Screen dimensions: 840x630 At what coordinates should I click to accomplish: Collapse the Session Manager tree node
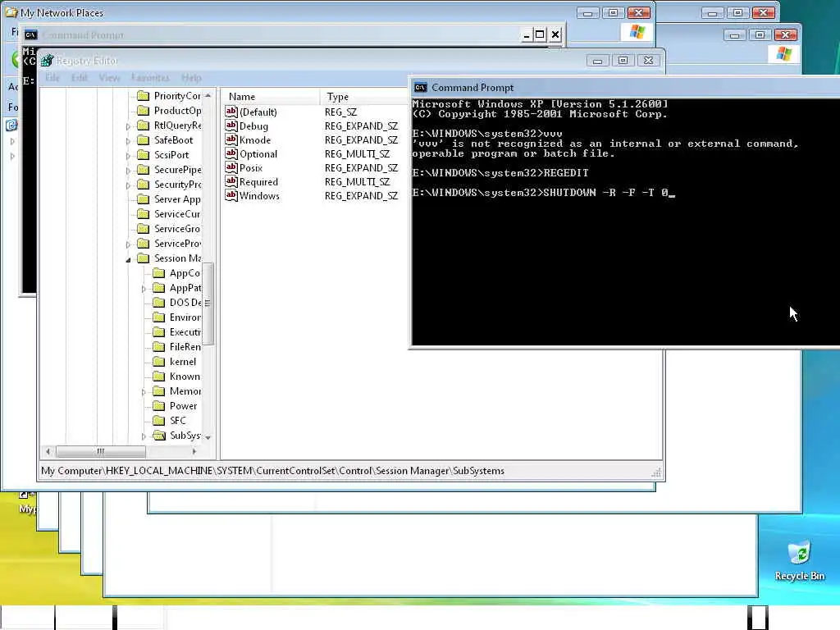128,260
